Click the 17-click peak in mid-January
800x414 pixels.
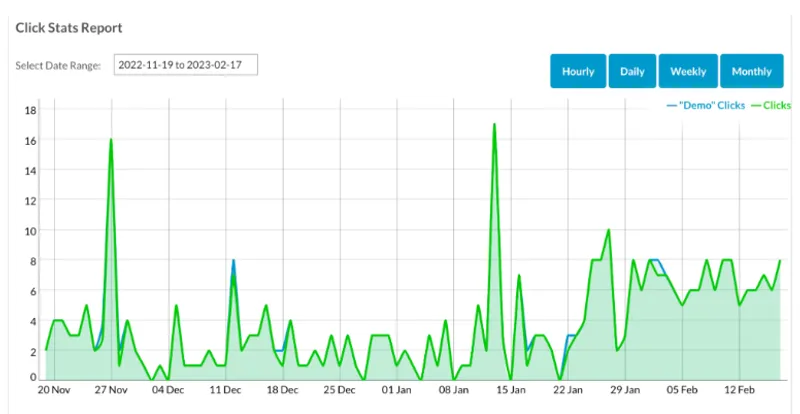(x=494, y=125)
